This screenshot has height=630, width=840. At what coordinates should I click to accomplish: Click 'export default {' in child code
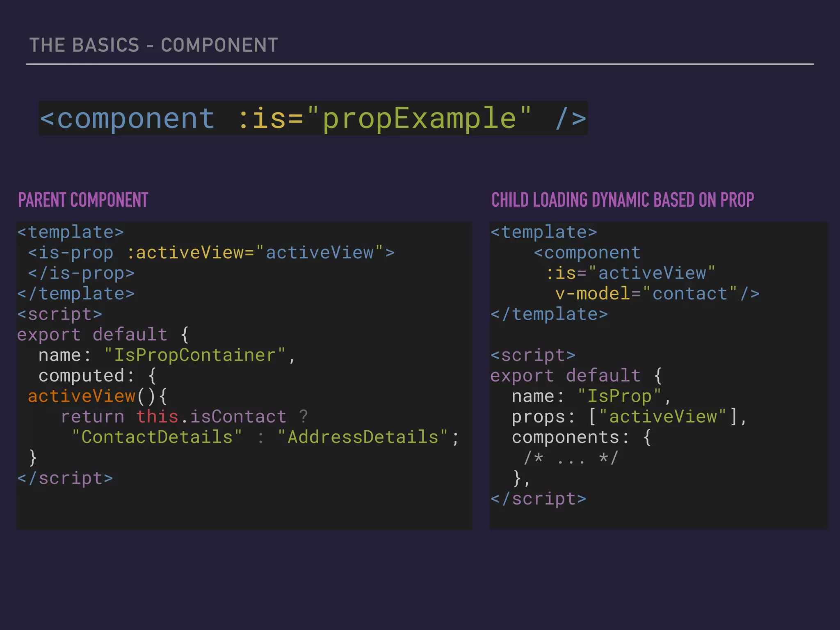(x=576, y=376)
